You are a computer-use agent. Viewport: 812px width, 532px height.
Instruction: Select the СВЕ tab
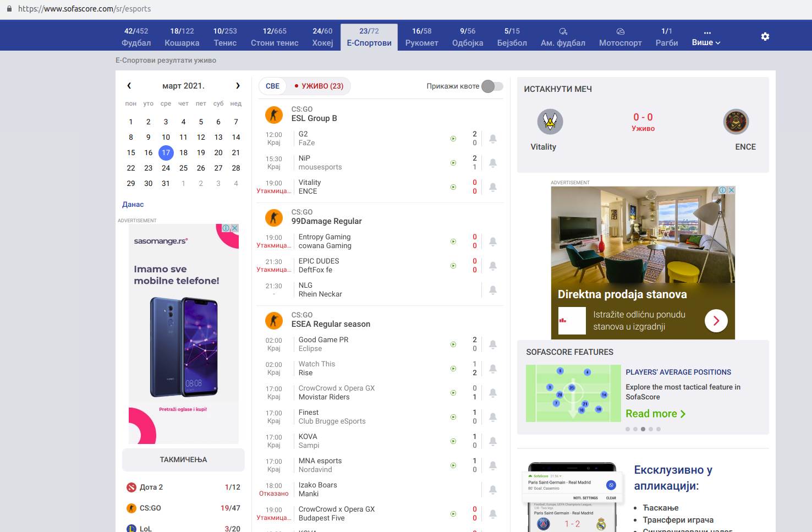coord(273,86)
